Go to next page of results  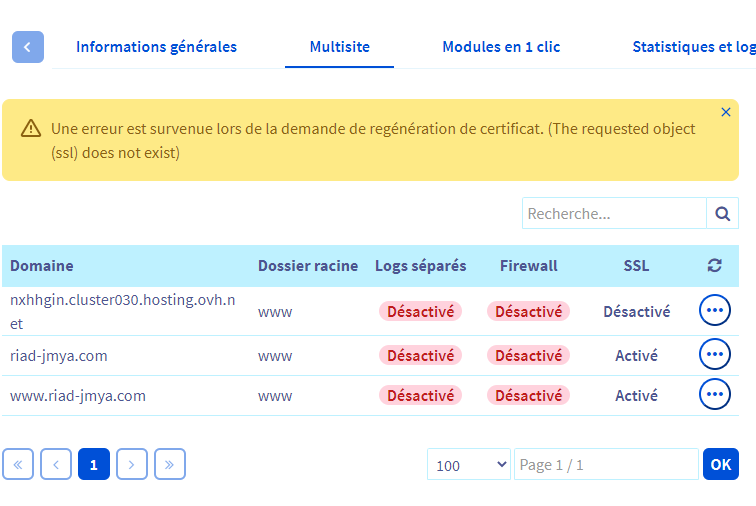[x=132, y=464]
